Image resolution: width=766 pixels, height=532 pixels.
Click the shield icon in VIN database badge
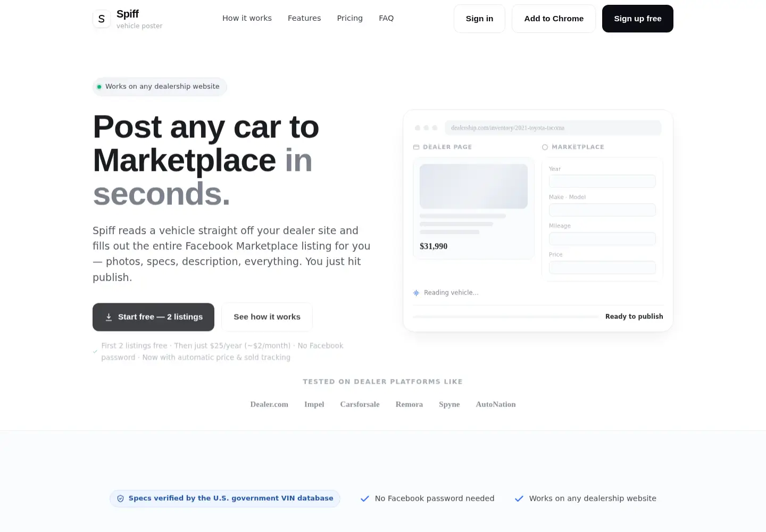(120, 498)
